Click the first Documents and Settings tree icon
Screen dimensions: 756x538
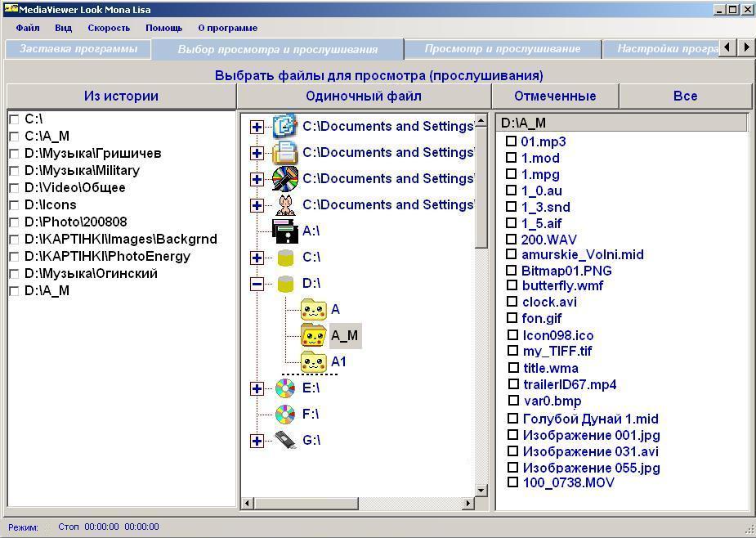pyautogui.click(x=285, y=127)
